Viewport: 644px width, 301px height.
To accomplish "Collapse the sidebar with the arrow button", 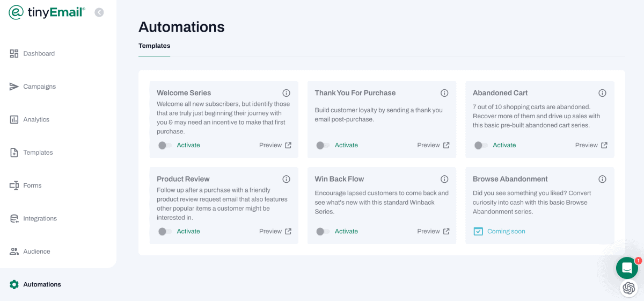I will click(x=99, y=12).
